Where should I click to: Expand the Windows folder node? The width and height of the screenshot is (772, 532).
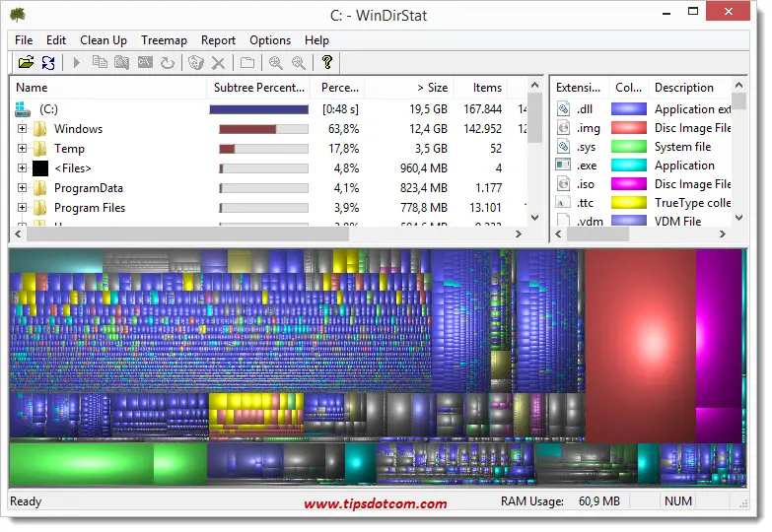(x=22, y=129)
